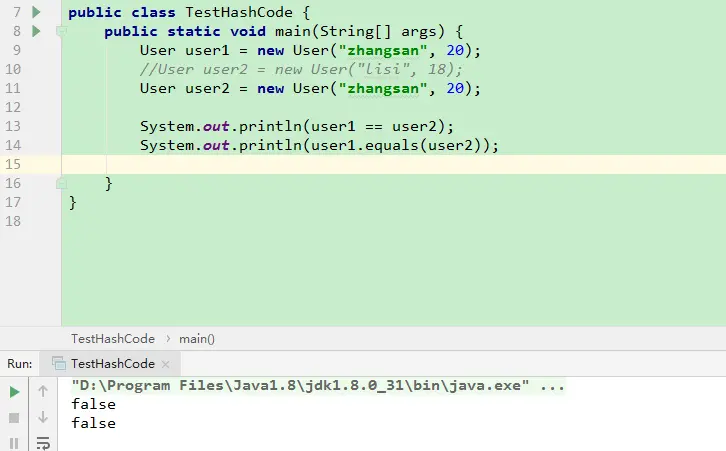Rerun TestHashCode with the green play button
726x451 pixels.
(14, 392)
